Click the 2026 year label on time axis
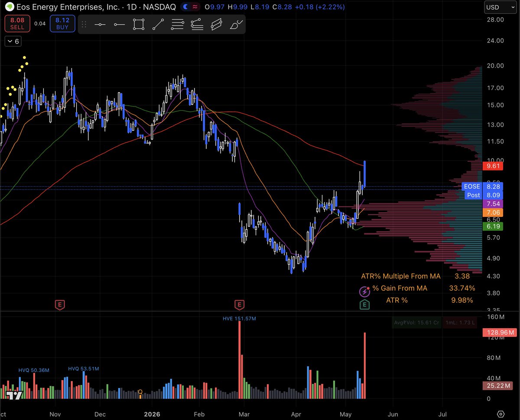 pyautogui.click(x=152, y=414)
